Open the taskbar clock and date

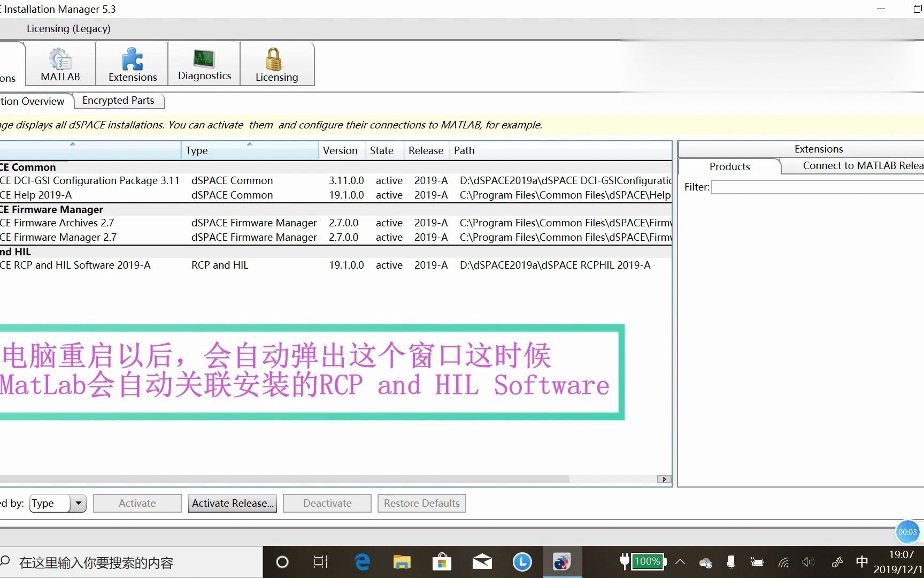(x=899, y=562)
